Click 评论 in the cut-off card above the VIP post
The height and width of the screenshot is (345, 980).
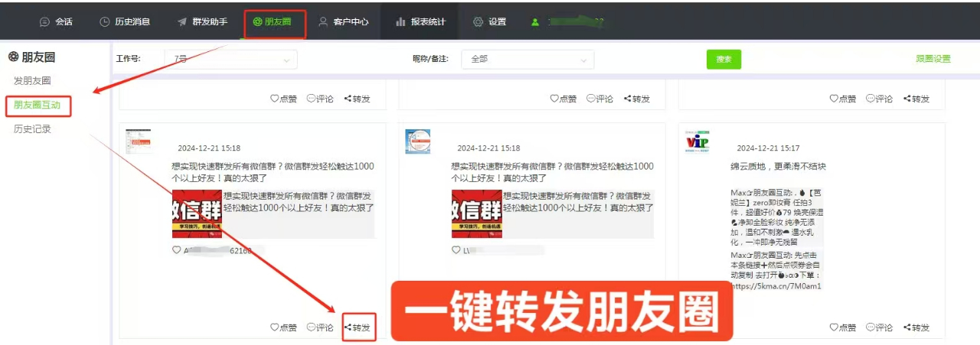click(880, 99)
